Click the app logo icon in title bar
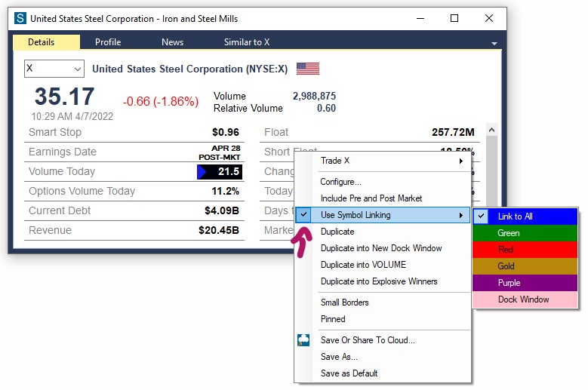 20,19
